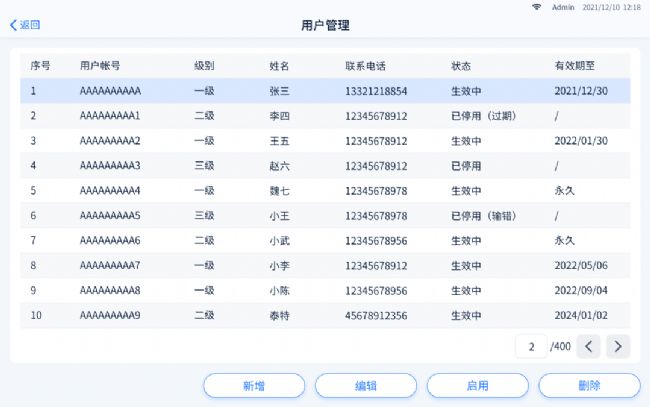Click the Admin username in status bar
Image resolution: width=650 pixels, height=407 pixels.
[x=563, y=6]
